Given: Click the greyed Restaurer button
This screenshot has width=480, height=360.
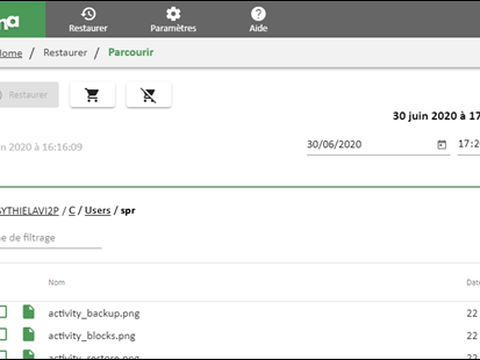Looking at the screenshot, I should (29, 95).
